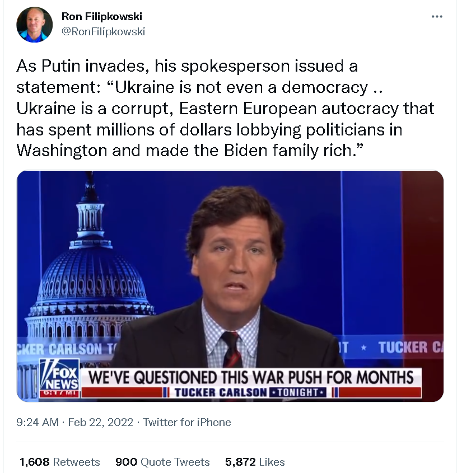Show the 900 Quote Tweets
476x473 pixels.
pyautogui.click(x=162, y=462)
